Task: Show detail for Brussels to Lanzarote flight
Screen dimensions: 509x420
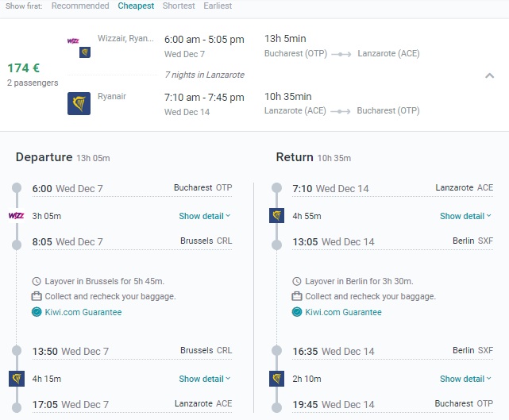Action: (204, 379)
